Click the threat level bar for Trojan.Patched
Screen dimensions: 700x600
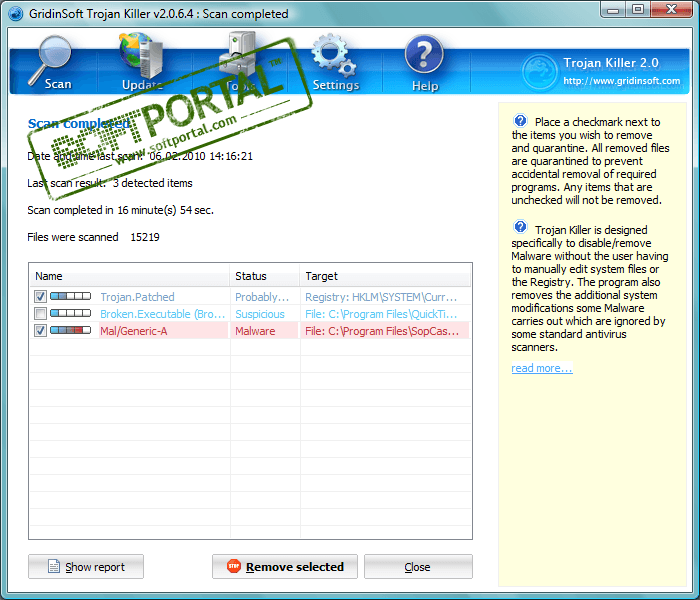(x=71, y=296)
